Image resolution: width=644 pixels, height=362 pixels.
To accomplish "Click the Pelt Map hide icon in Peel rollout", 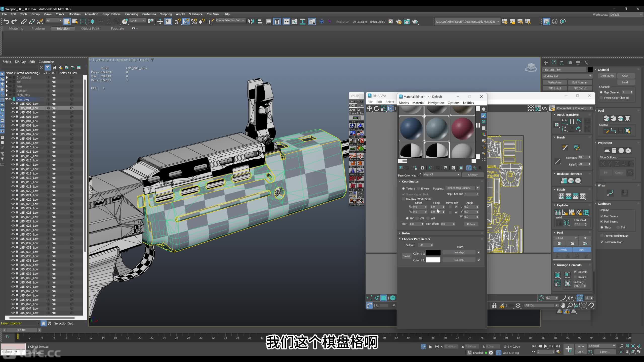I will click(628, 118).
